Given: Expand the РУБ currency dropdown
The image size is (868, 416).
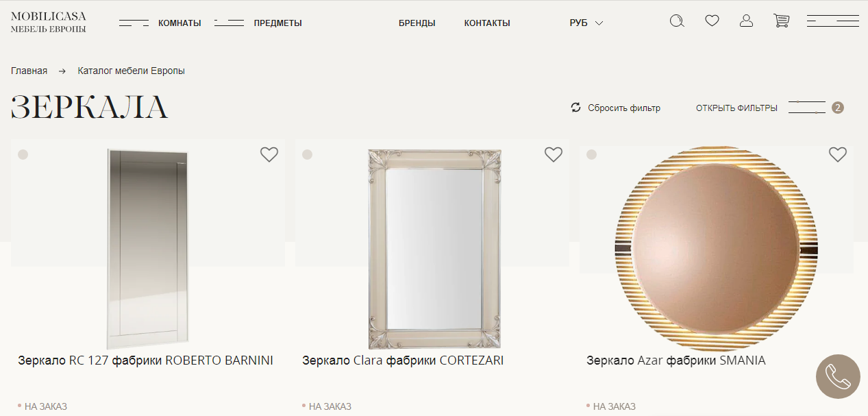Looking at the screenshot, I should (586, 23).
